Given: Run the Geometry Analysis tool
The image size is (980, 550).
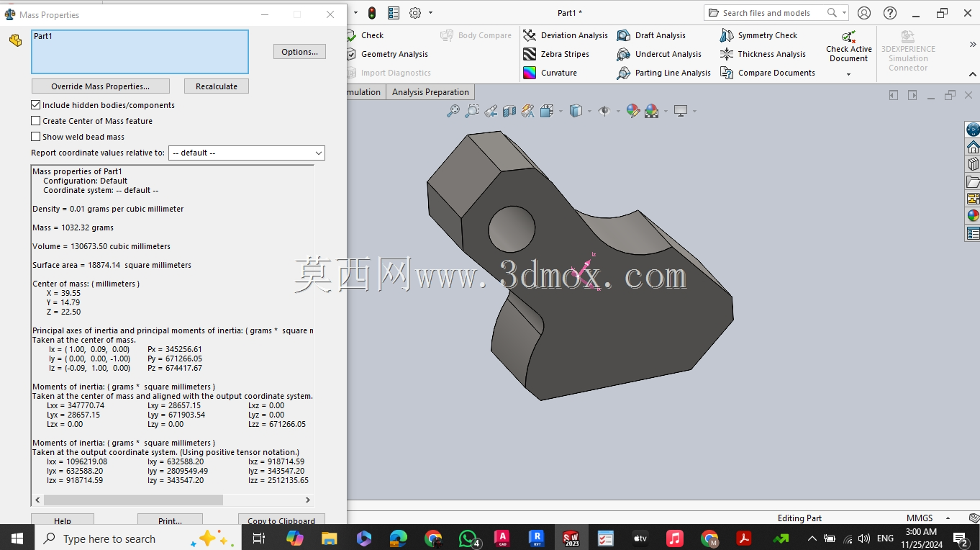Looking at the screenshot, I should click(388, 54).
